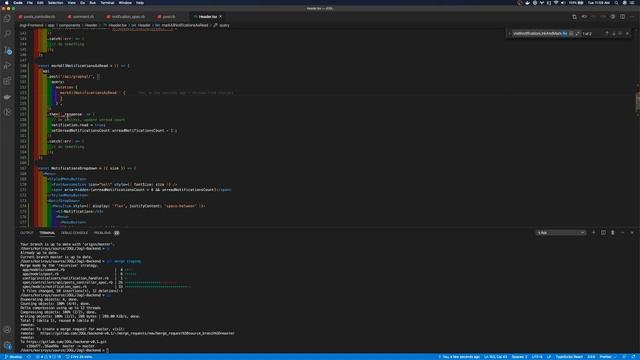
Task: Click the eye preview icon in editor toolbar
Action: click(x=584, y=17)
